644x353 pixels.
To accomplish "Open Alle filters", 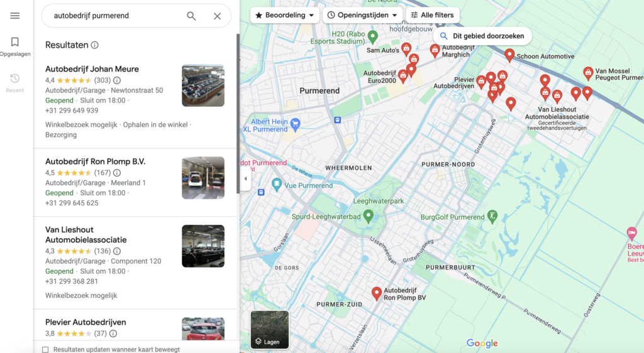I will coord(433,15).
